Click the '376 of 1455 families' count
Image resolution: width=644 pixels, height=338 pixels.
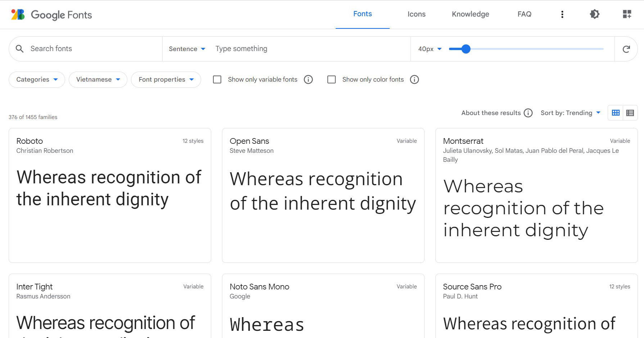[x=33, y=117]
